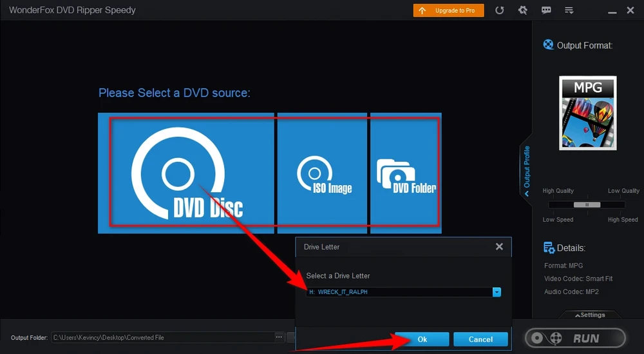Viewport: 644px width, 354px height.
Task: Click the Low Quality label
Action: 623,191
